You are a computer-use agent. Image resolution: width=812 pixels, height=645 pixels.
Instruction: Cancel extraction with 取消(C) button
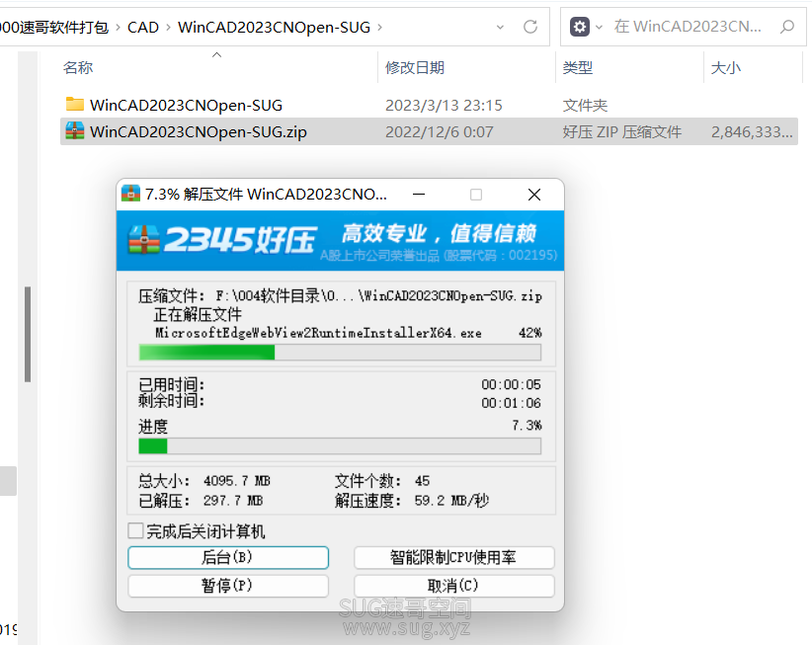(453, 586)
